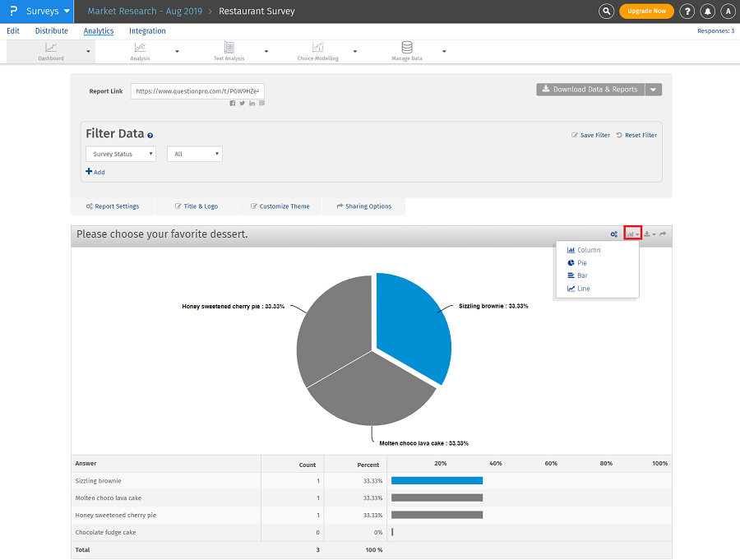Open the chart download dropdown icon

(x=649, y=234)
